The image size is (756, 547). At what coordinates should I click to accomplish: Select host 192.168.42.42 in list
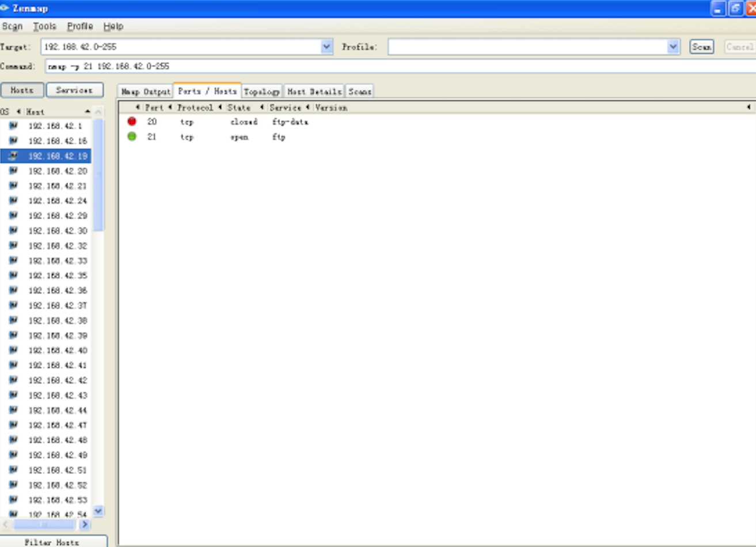click(58, 380)
